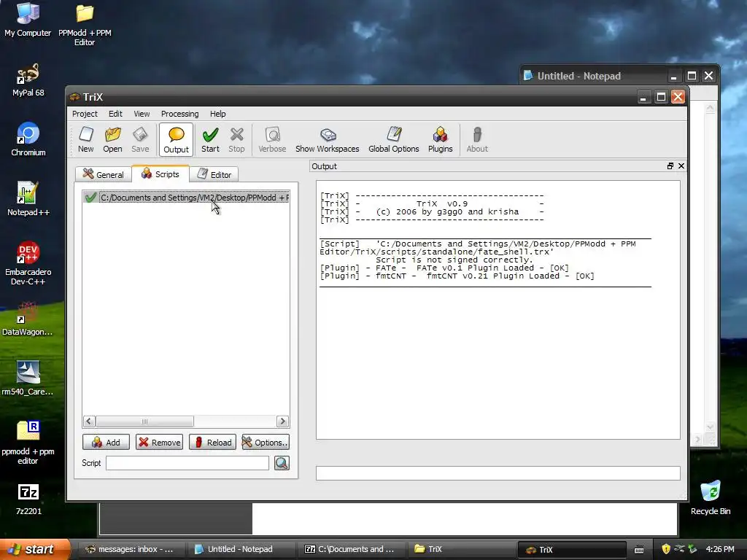Switch to the Editor tab

coord(214,174)
